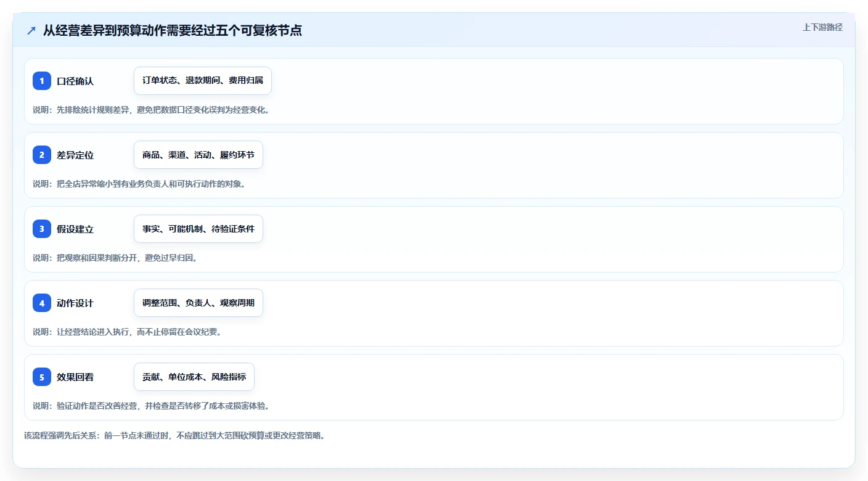Viewport: 868px width, 481px height.
Task: Click the note starting 说明：先排除统计规则差异
Action: (151, 110)
